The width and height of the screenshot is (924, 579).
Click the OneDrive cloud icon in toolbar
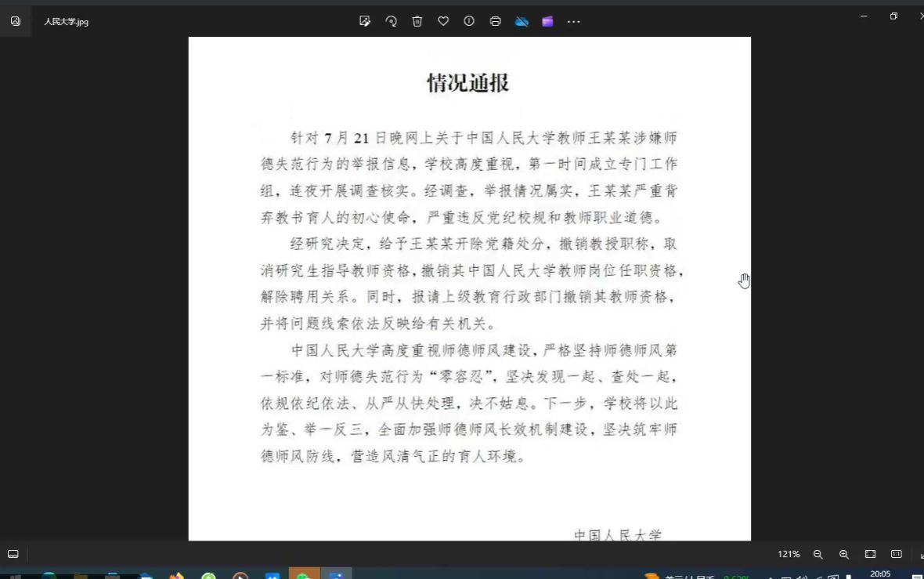pyautogui.click(x=522, y=21)
